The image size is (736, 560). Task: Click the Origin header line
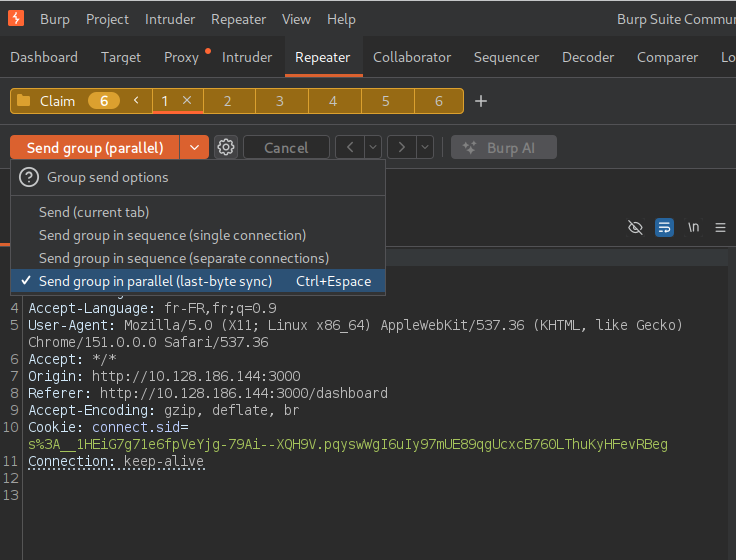pos(164,376)
